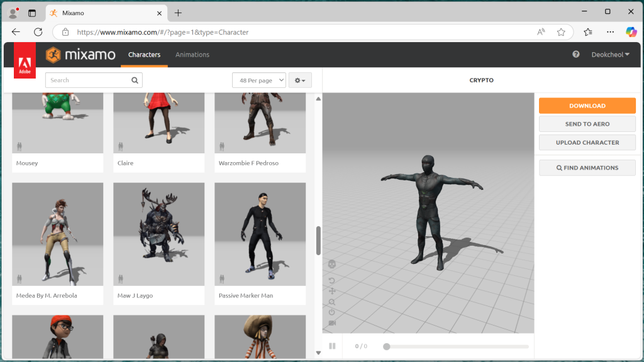Viewport: 644px width, 362px height.
Task: Open the 48 Per page dropdown
Action: click(x=259, y=80)
